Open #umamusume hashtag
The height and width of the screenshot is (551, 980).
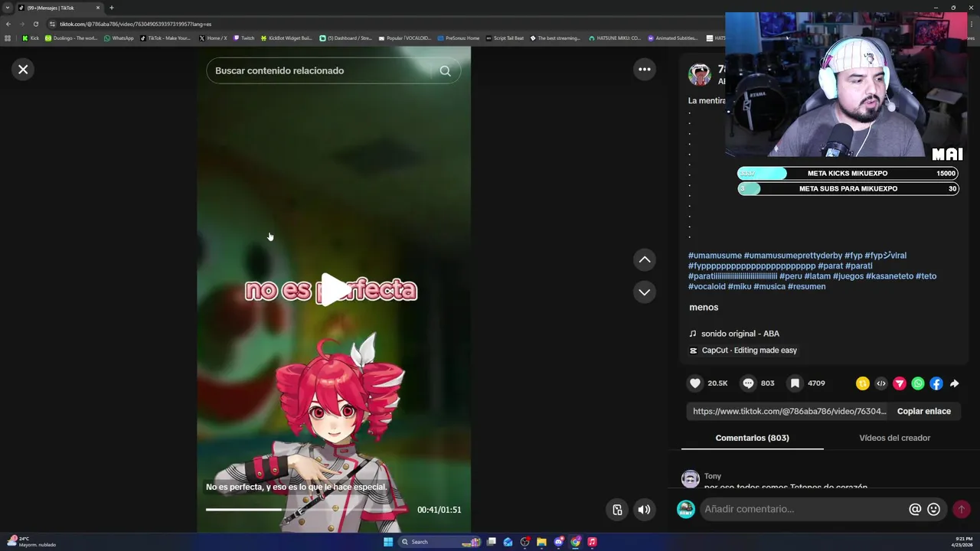coord(715,256)
